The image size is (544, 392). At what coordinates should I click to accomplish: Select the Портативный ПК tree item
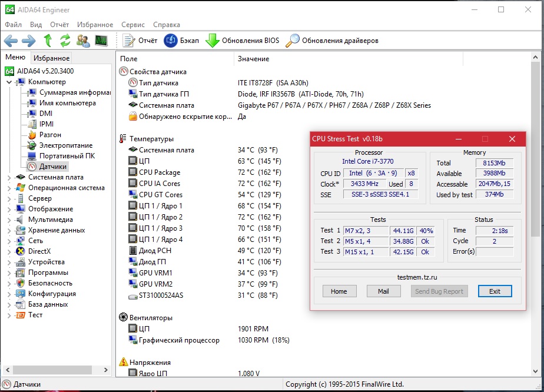coord(62,156)
